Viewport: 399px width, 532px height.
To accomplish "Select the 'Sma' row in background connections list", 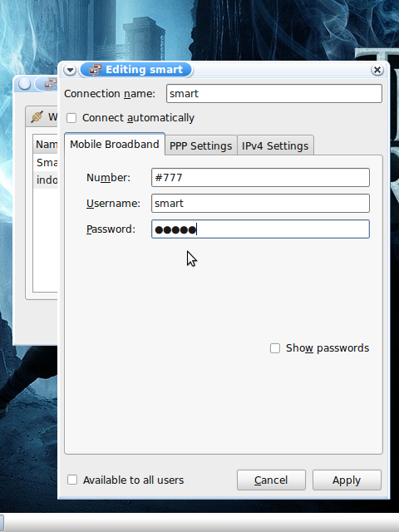I will [x=46, y=163].
